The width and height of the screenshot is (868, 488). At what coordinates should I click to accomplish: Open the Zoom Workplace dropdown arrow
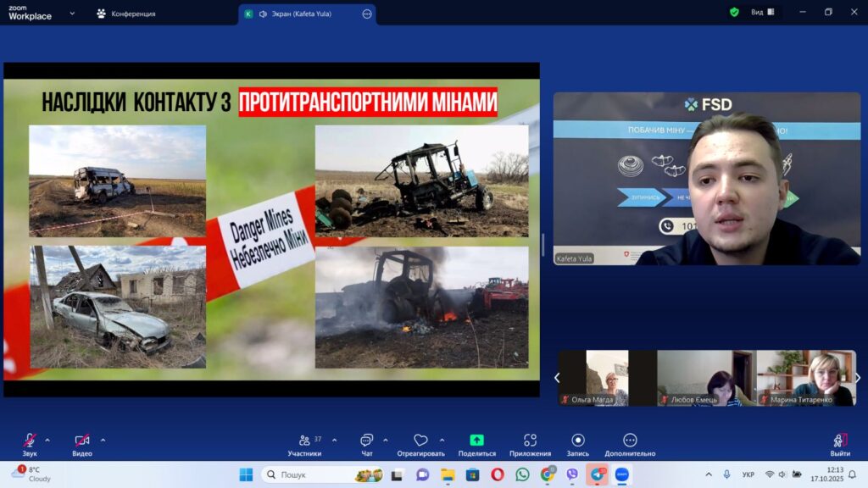pos(72,14)
